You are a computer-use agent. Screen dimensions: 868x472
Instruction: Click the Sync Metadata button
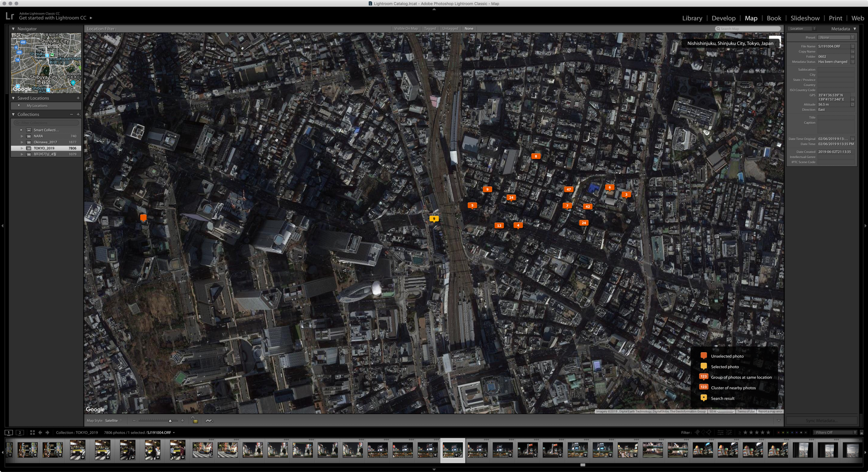tap(821, 420)
